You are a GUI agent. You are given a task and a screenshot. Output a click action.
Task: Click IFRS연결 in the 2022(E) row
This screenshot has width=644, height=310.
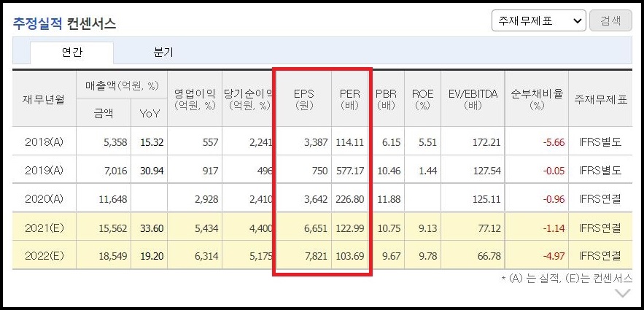tap(600, 257)
